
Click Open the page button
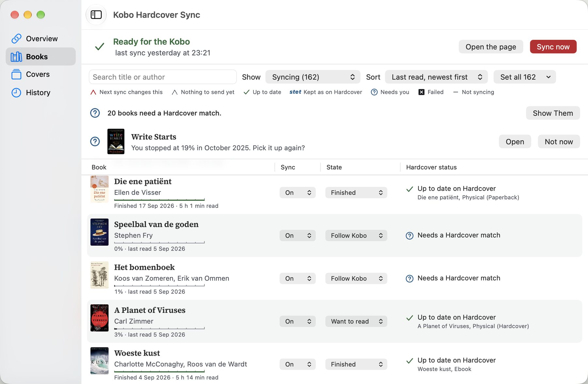pos(491,47)
